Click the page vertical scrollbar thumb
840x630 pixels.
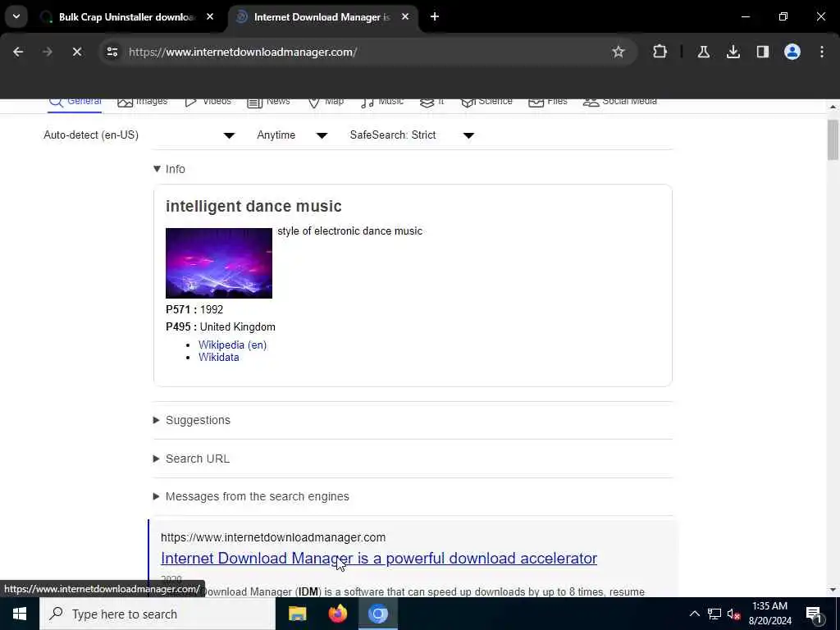click(x=833, y=139)
